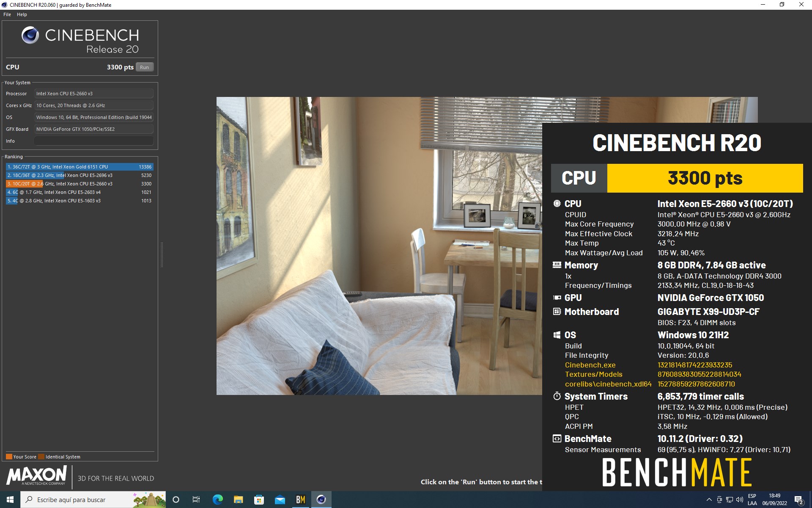Open the Help menu
This screenshot has height=508, width=812.
click(x=22, y=14)
